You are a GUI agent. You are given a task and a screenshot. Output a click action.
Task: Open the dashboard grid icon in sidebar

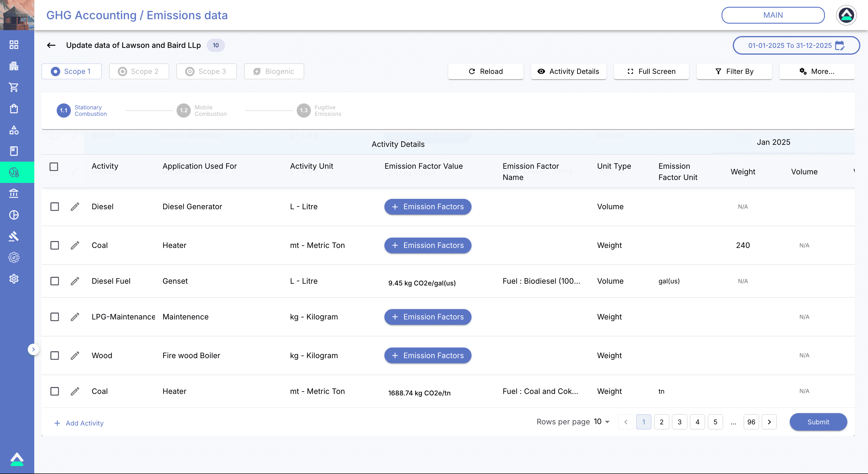pyautogui.click(x=14, y=45)
